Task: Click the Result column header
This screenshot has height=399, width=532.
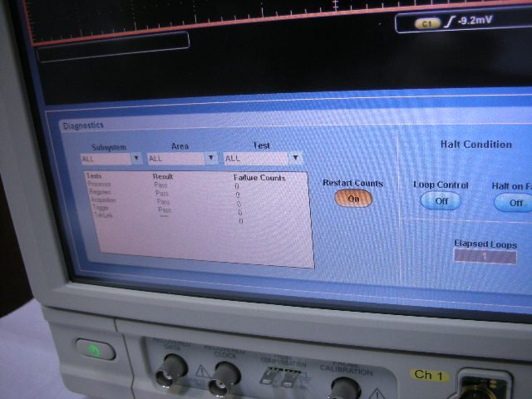Action: tap(163, 176)
